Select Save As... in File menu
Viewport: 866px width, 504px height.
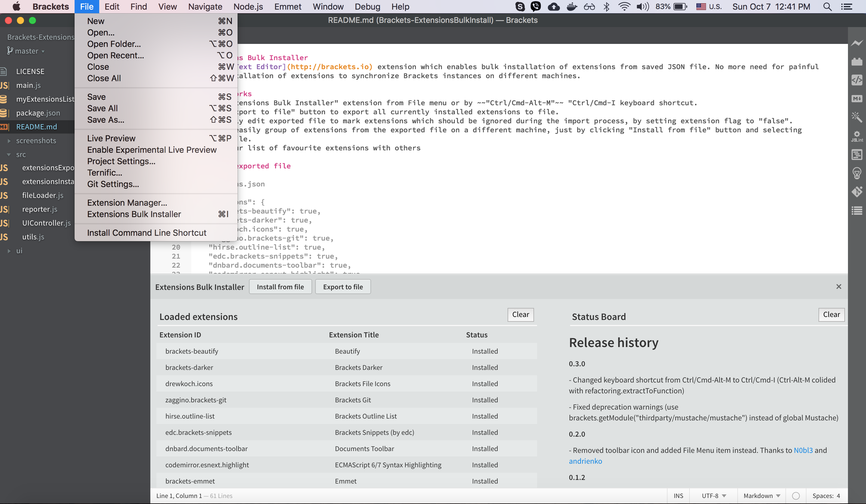click(x=156, y=120)
